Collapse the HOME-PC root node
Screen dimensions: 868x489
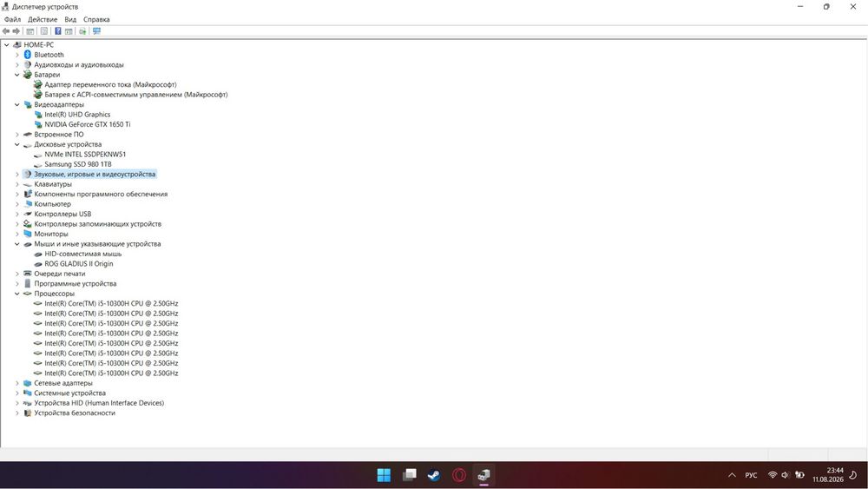(x=7, y=45)
